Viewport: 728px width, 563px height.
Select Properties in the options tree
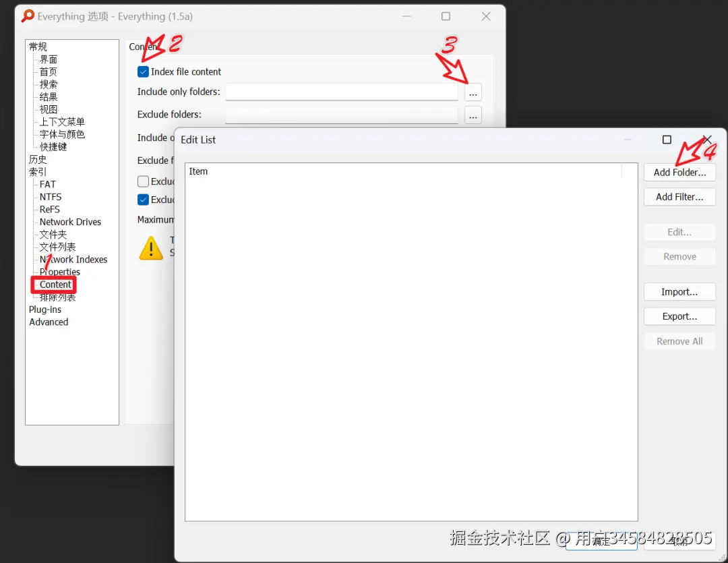click(x=59, y=272)
